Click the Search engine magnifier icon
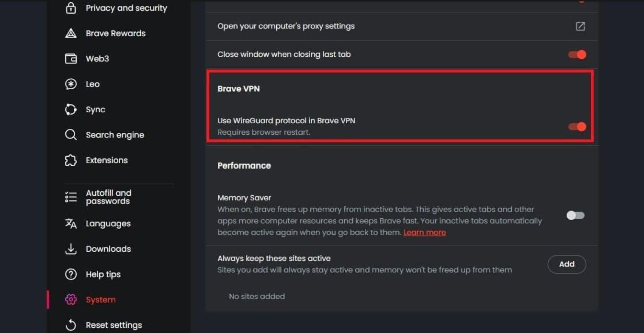This screenshot has height=333, width=644. point(70,134)
